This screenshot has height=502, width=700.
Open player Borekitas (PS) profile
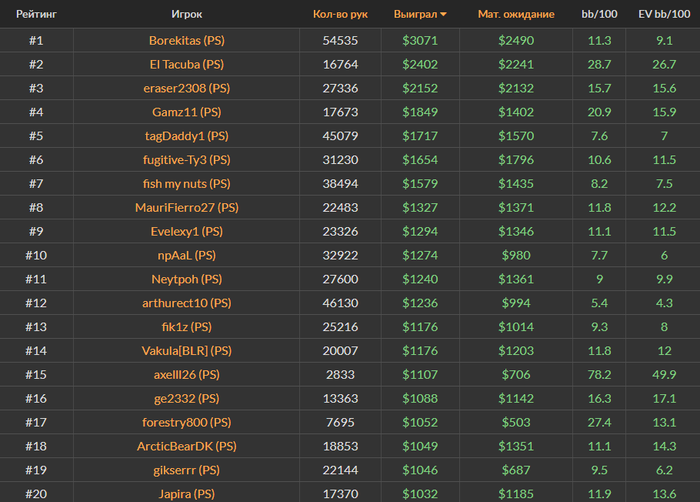click(187, 41)
